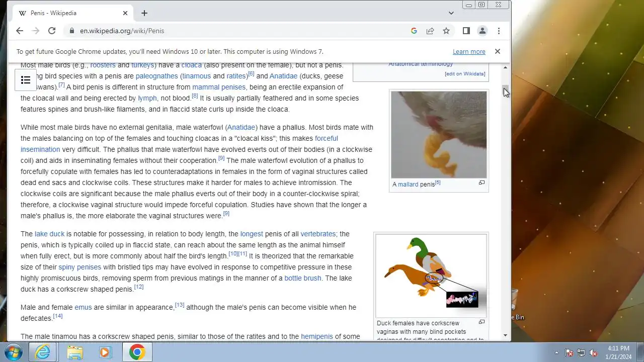
Task: Open Chrome three-dot menu
Action: point(499,31)
